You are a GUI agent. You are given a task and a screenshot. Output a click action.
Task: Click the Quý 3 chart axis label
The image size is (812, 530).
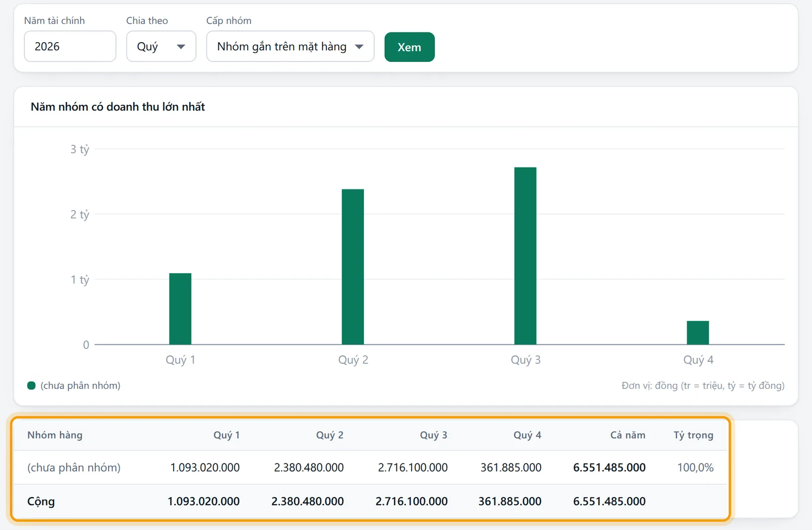[526, 360]
